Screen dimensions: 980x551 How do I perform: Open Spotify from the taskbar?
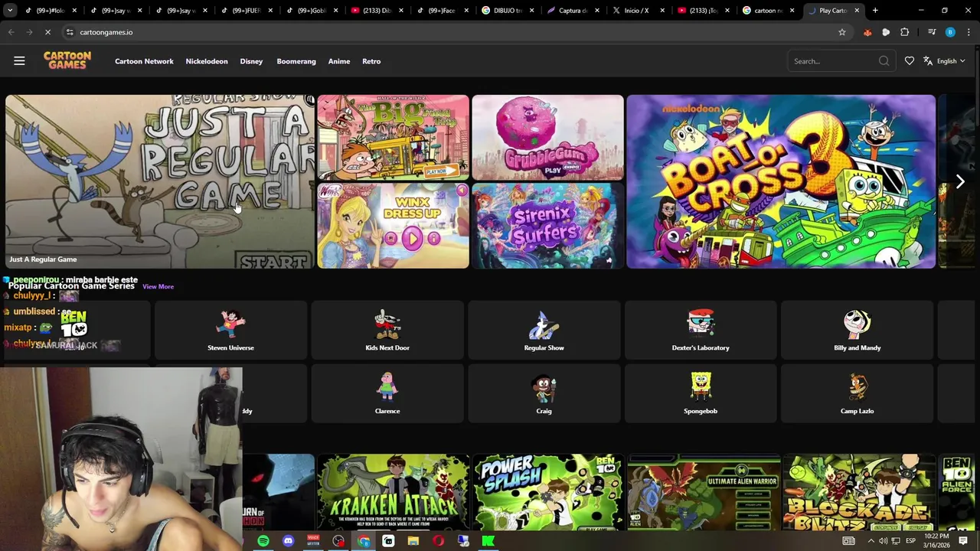263,541
